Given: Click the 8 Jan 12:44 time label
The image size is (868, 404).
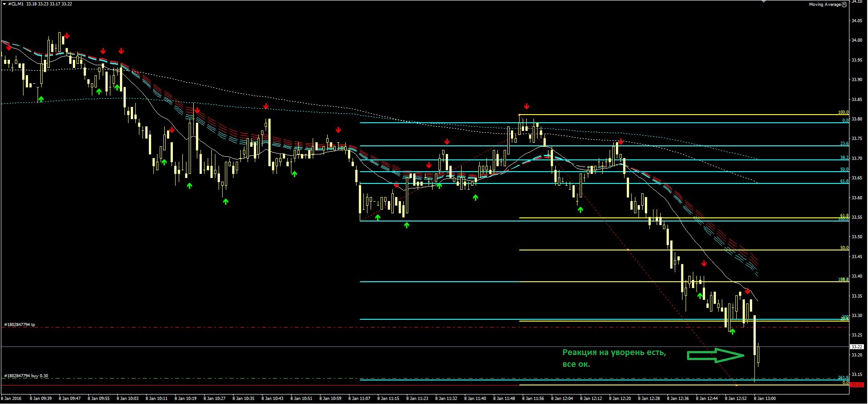Looking at the screenshot, I should 707,399.
